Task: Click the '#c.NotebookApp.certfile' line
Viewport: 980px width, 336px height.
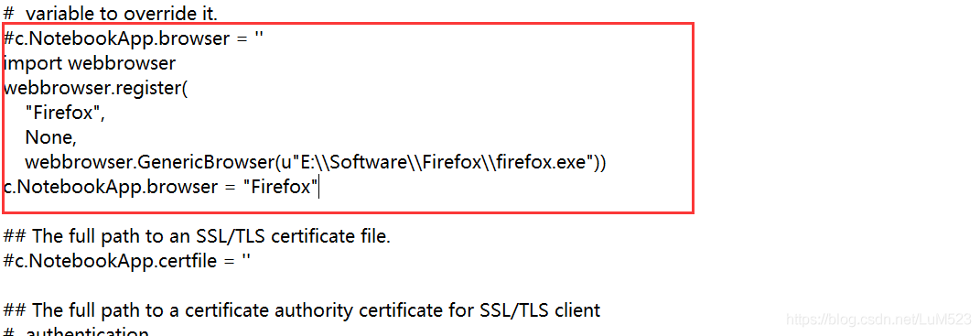Action: coord(127,261)
